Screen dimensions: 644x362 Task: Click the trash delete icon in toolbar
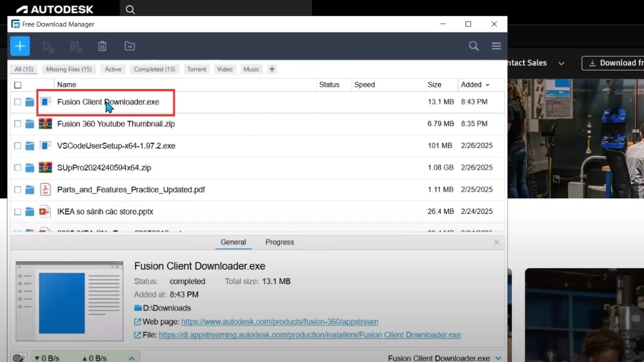pos(102,47)
